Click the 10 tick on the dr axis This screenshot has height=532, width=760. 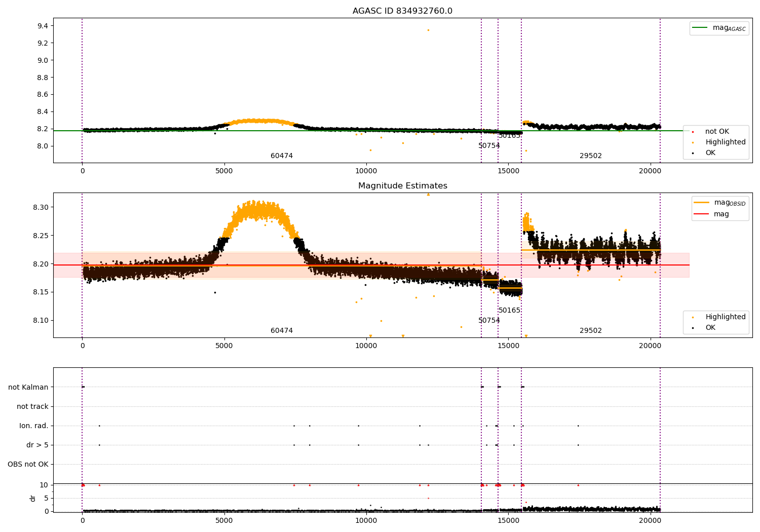(44, 485)
